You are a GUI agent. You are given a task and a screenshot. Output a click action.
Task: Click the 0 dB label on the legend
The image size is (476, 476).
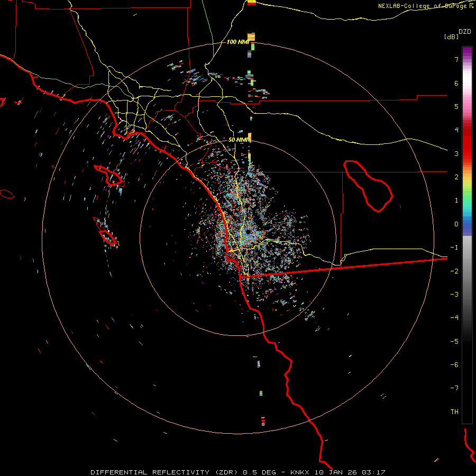pos(456,224)
